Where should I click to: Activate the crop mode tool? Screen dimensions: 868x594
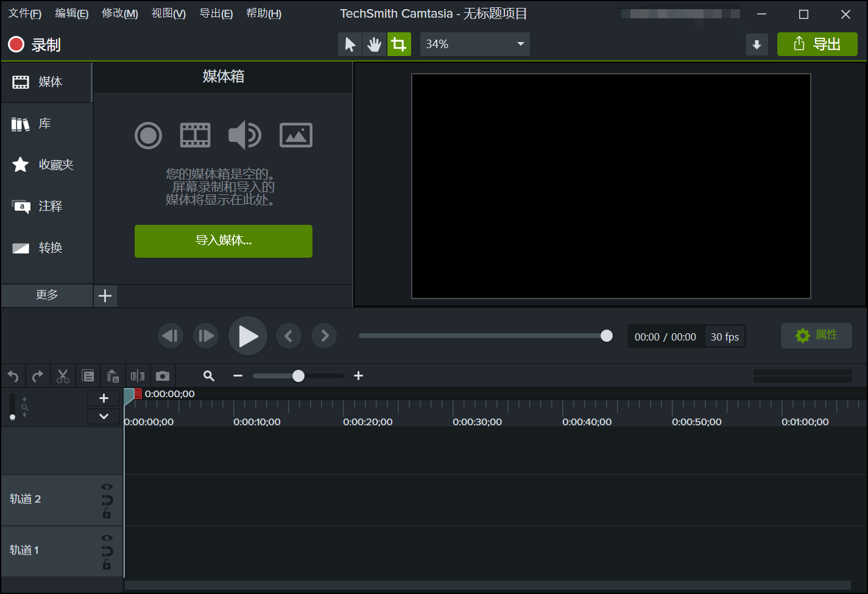[399, 44]
